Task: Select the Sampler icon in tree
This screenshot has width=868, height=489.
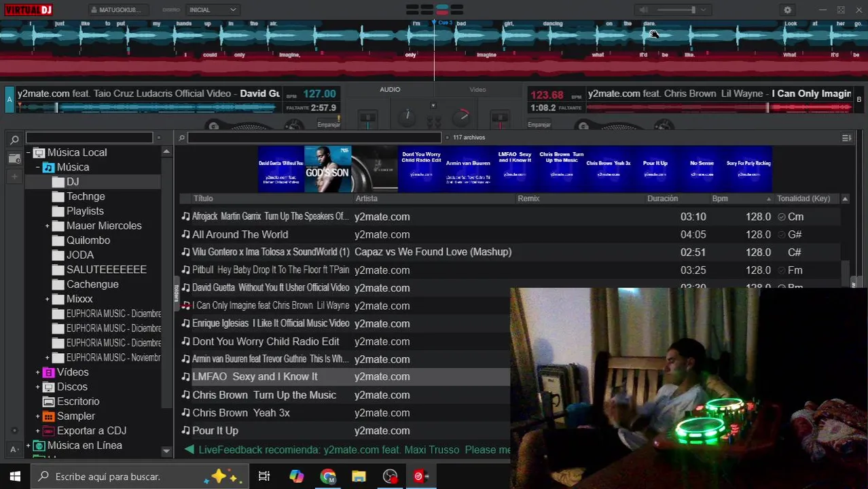Action: click(48, 416)
